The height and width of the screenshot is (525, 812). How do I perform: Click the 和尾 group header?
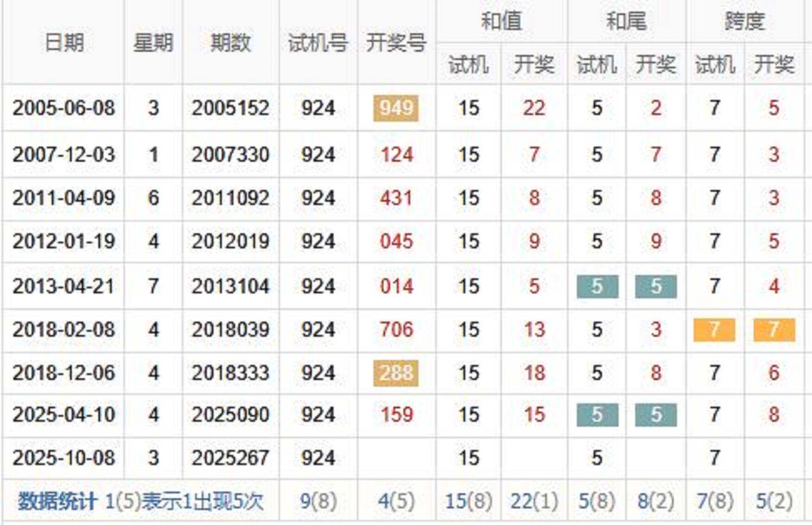coord(626,21)
